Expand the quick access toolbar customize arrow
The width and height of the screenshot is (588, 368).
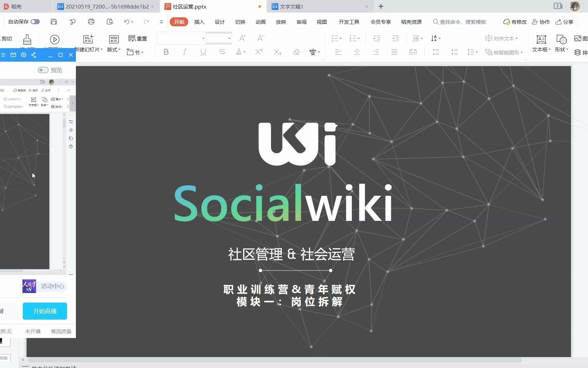tap(161, 22)
